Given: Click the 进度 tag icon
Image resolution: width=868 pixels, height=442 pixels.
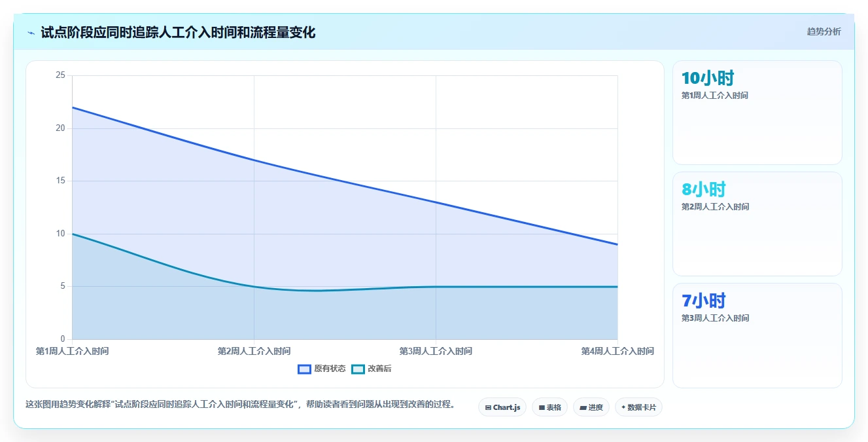Looking at the screenshot, I should [x=583, y=407].
